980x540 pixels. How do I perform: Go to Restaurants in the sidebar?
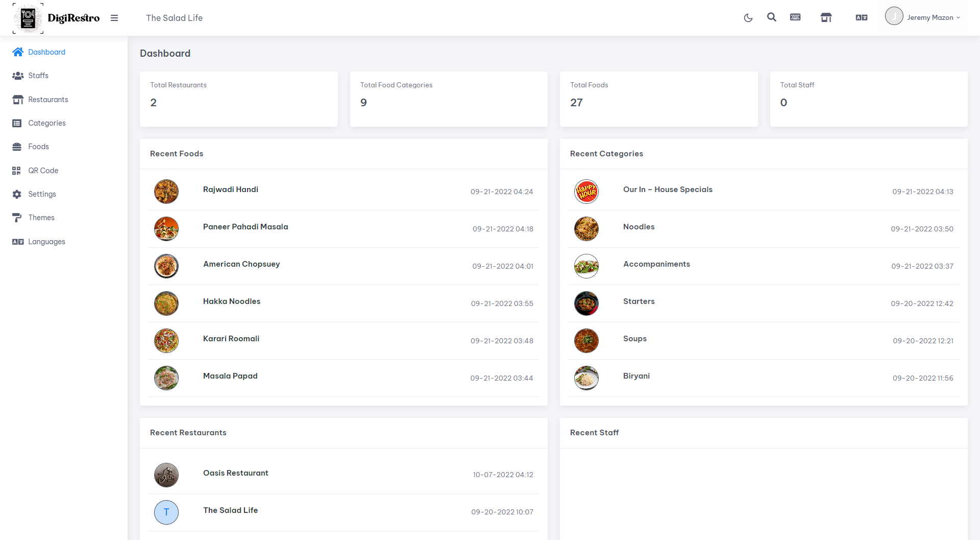[48, 100]
